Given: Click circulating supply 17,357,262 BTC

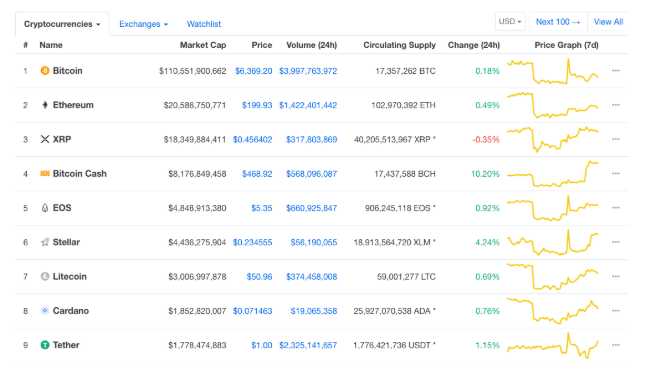Looking at the screenshot, I should pyautogui.click(x=405, y=71).
